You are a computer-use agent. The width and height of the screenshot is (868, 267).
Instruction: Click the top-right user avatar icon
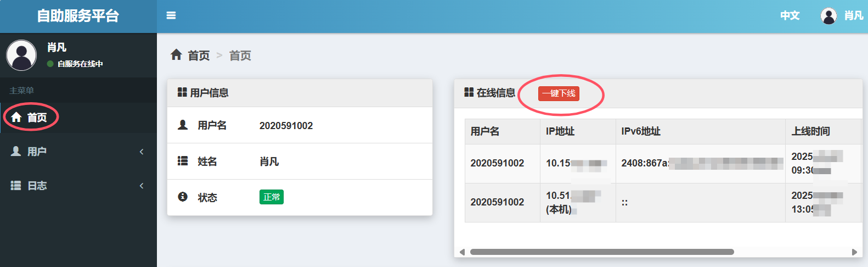tap(828, 16)
